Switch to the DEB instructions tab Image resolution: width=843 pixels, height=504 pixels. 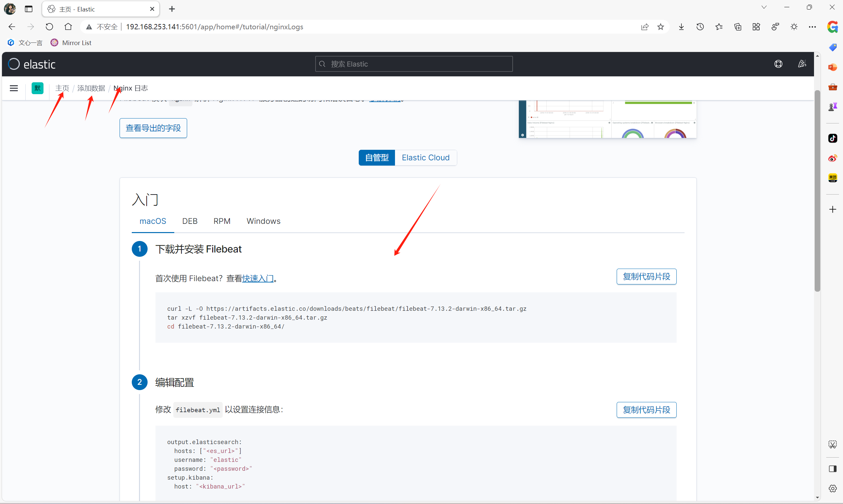[190, 221]
